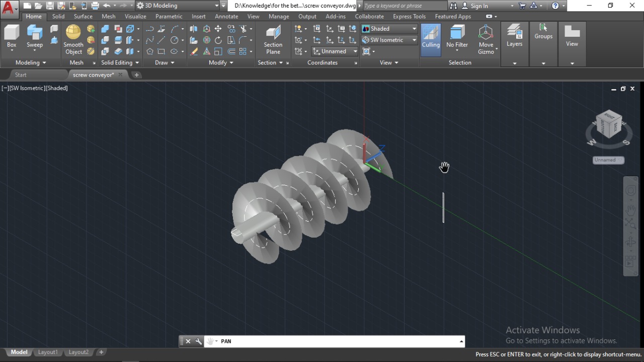
Task: Switch to the Layout2 tab
Action: pyautogui.click(x=78, y=352)
